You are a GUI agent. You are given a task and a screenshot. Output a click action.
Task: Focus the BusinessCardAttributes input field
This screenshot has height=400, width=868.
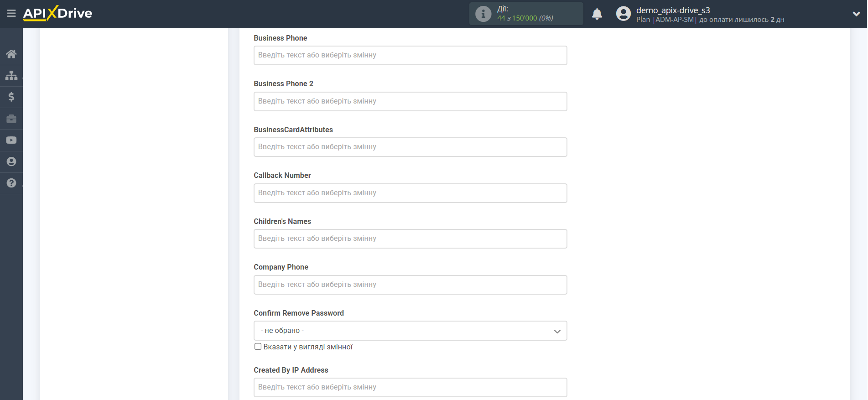pyautogui.click(x=410, y=147)
